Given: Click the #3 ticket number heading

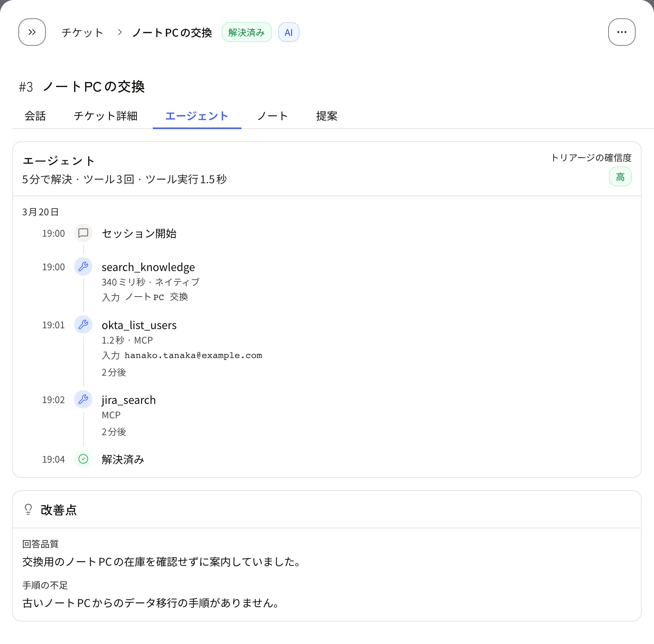Looking at the screenshot, I should [26, 87].
